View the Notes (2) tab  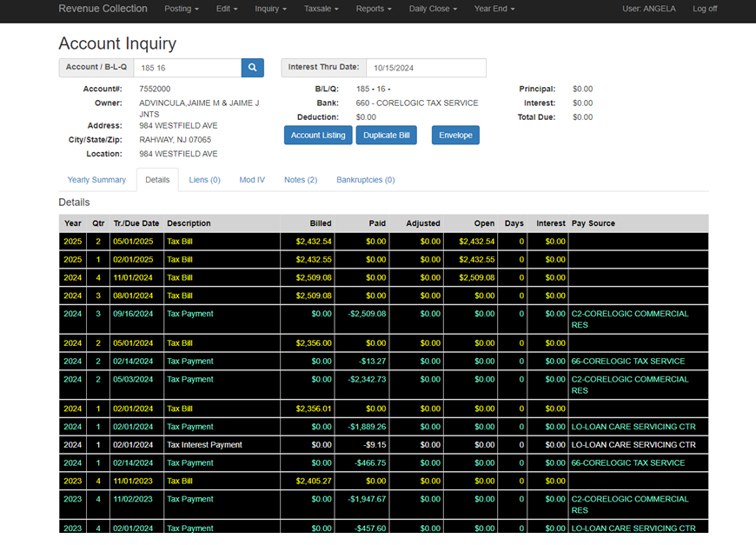click(301, 180)
